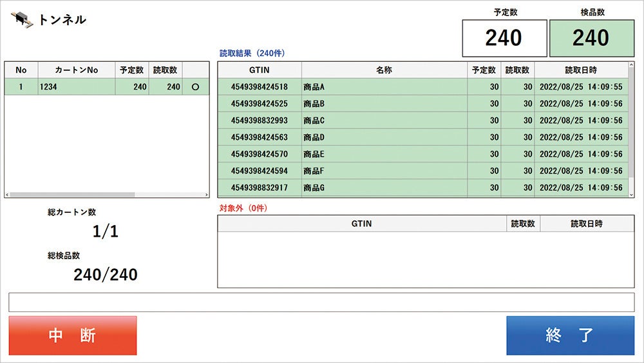Click the カートンNo column header
The width and height of the screenshot is (644, 363).
pos(77,70)
